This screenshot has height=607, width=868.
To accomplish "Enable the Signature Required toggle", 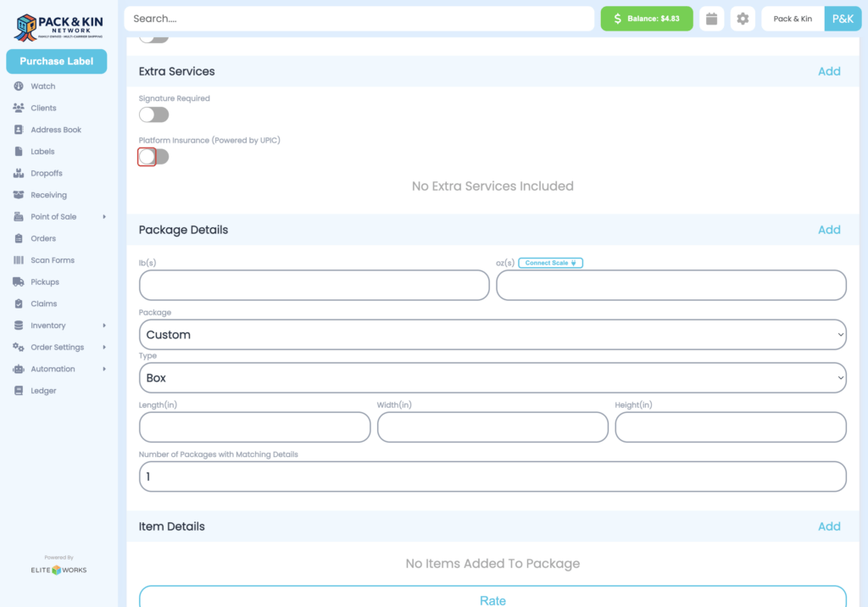I will [153, 114].
